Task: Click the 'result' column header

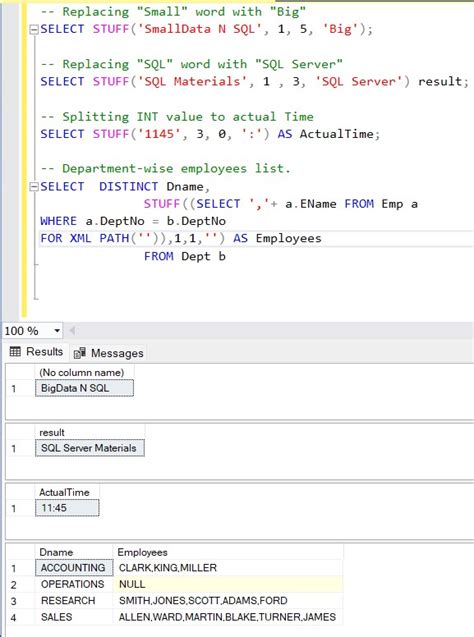Action: pos(90,432)
